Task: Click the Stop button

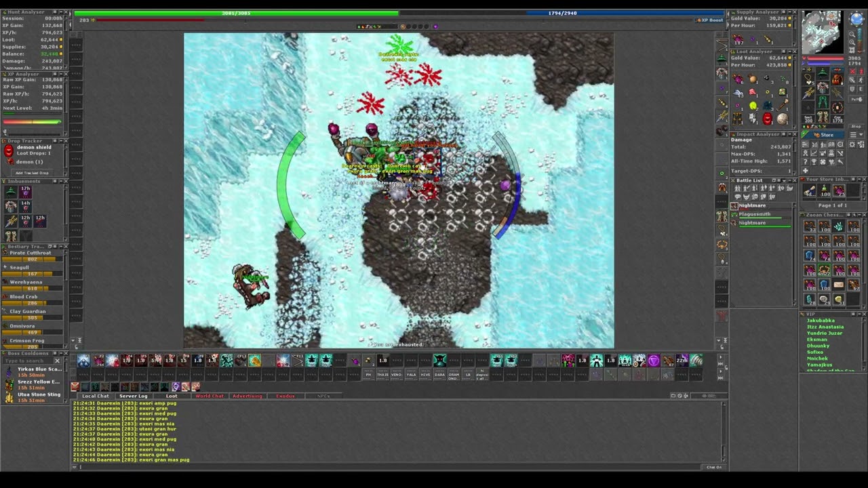Action: coord(856,126)
